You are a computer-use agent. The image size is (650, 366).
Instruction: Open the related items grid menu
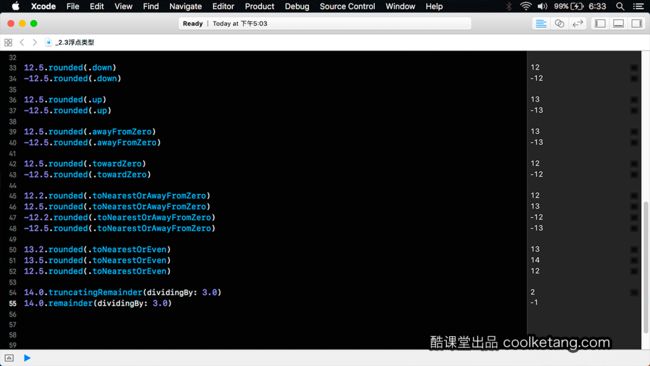(8, 42)
